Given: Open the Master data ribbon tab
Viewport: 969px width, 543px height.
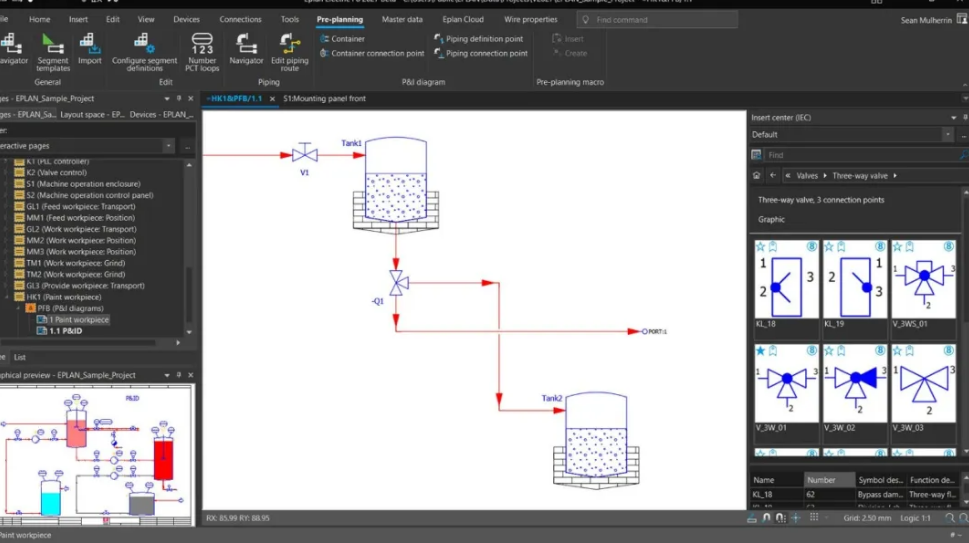Looking at the screenshot, I should click(x=402, y=19).
